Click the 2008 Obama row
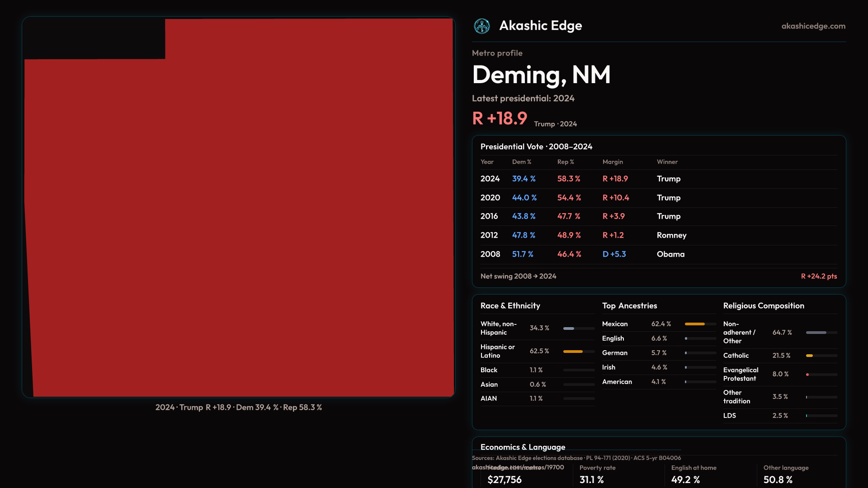The height and width of the screenshot is (488, 868). (658, 254)
